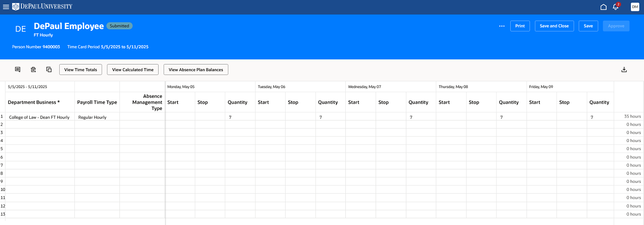
Task: Click Payroll Time Type cell in row 2
Action: tap(97, 124)
